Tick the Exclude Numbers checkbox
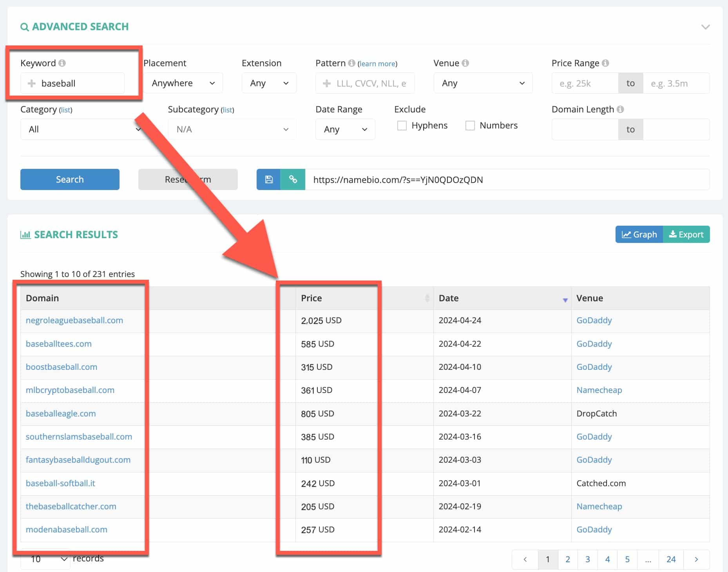 click(x=470, y=125)
